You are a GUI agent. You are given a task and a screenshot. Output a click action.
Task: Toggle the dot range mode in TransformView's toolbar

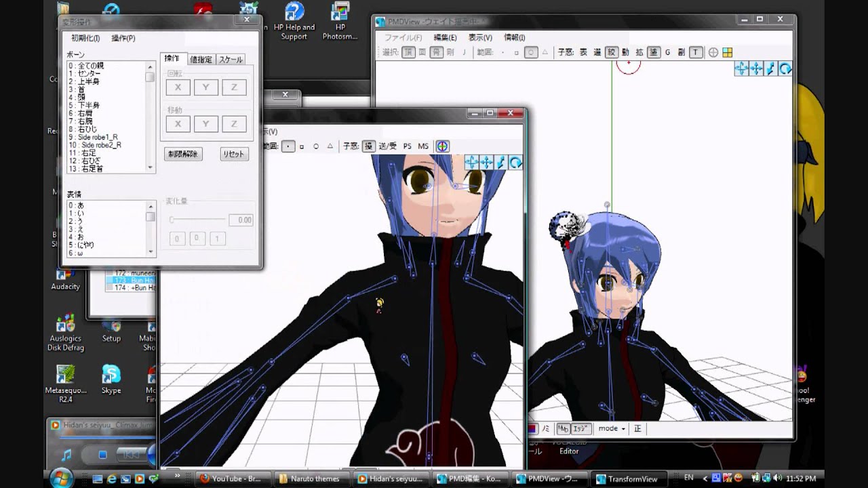click(289, 146)
